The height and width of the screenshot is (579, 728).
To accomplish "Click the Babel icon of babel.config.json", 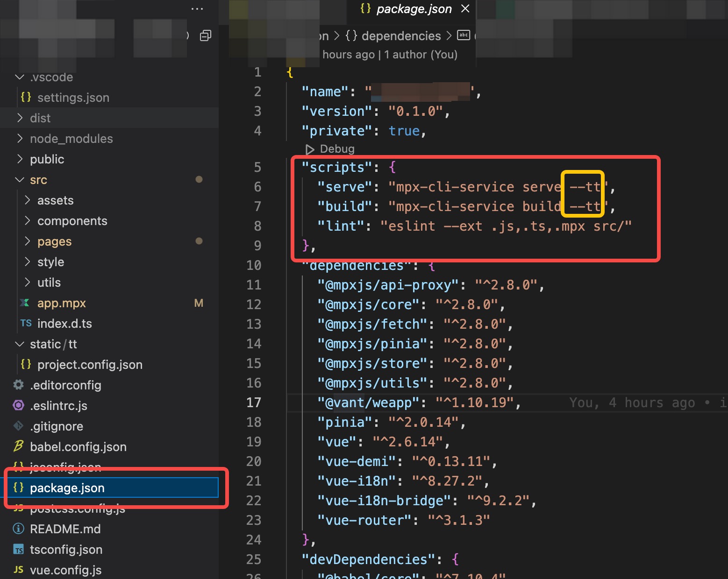I will click(x=18, y=446).
